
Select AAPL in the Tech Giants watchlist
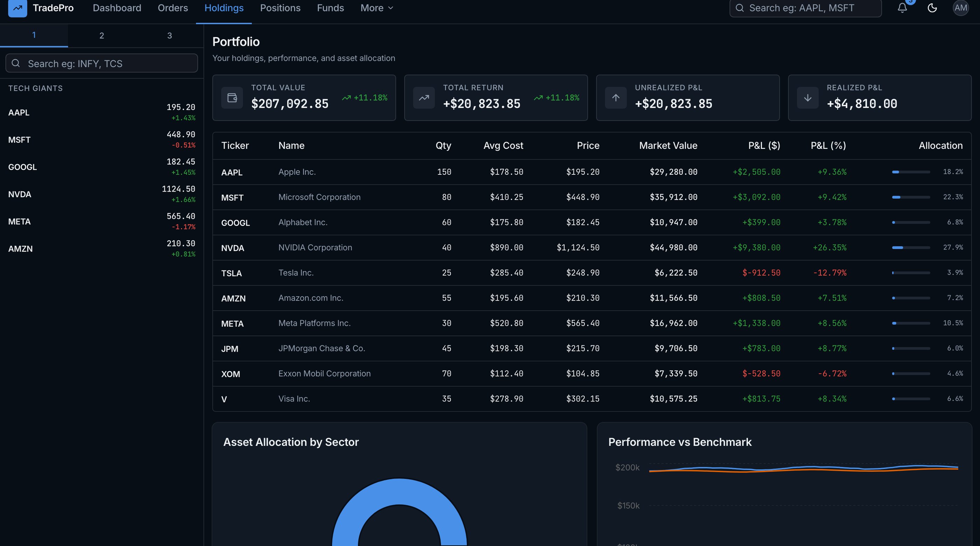click(101, 112)
